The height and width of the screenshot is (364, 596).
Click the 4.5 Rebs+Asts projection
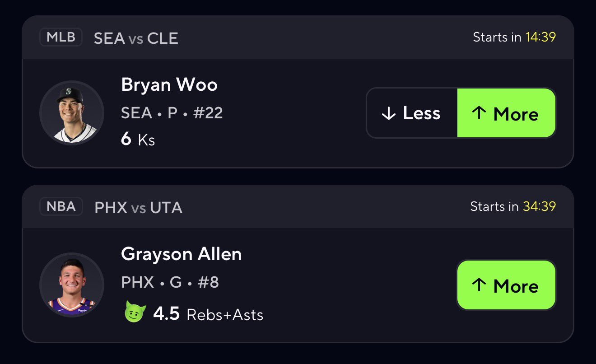click(208, 314)
